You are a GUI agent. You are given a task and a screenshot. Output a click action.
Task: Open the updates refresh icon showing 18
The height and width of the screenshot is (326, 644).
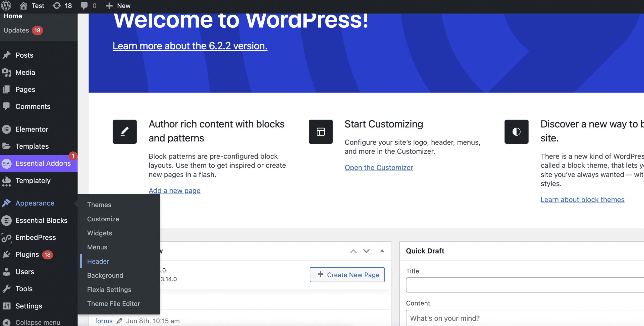point(57,6)
